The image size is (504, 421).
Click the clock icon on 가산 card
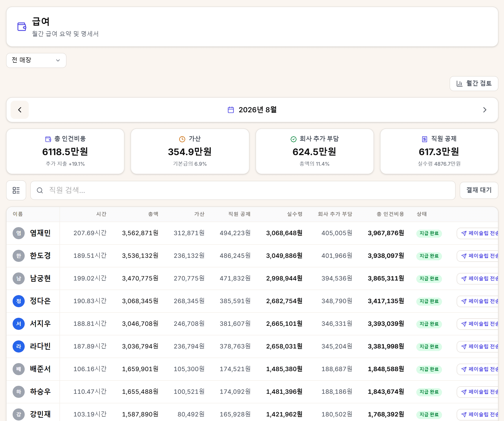coord(182,139)
